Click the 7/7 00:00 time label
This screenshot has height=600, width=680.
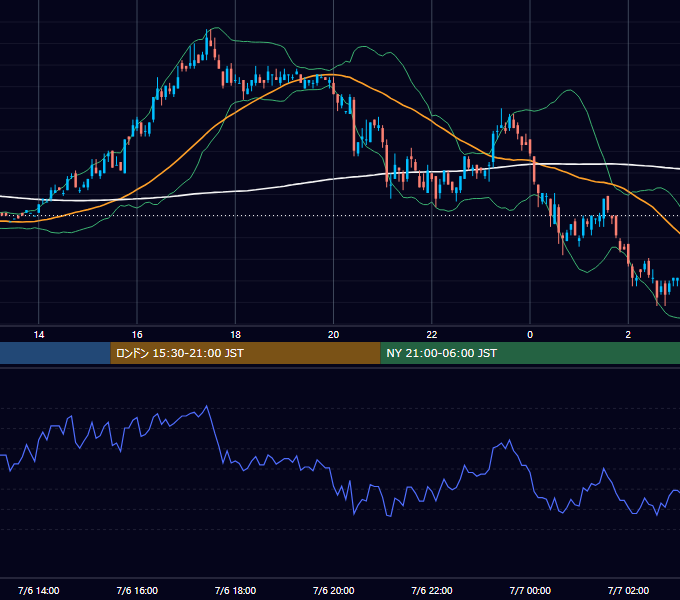[530, 590]
